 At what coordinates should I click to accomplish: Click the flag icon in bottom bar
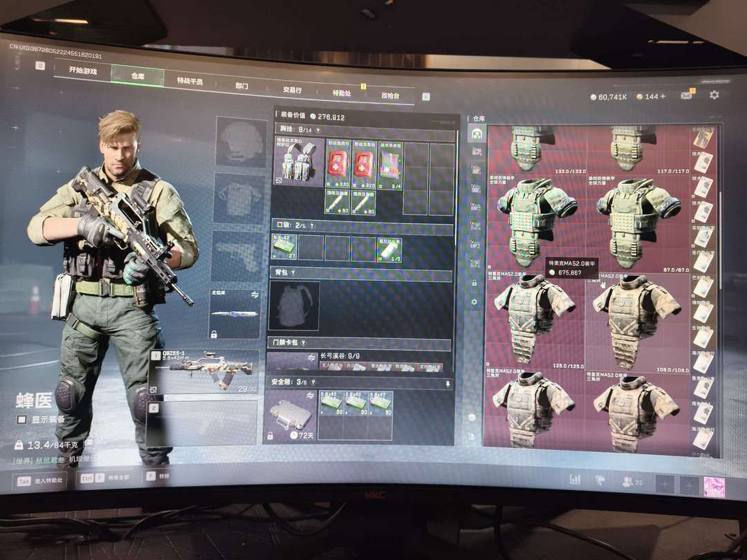(x=600, y=480)
